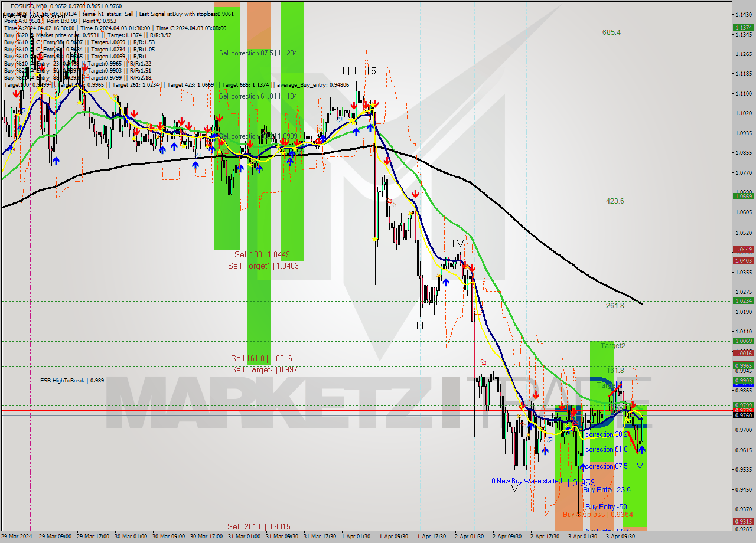Click the '1 Apr 09:30' time label

[395, 537]
